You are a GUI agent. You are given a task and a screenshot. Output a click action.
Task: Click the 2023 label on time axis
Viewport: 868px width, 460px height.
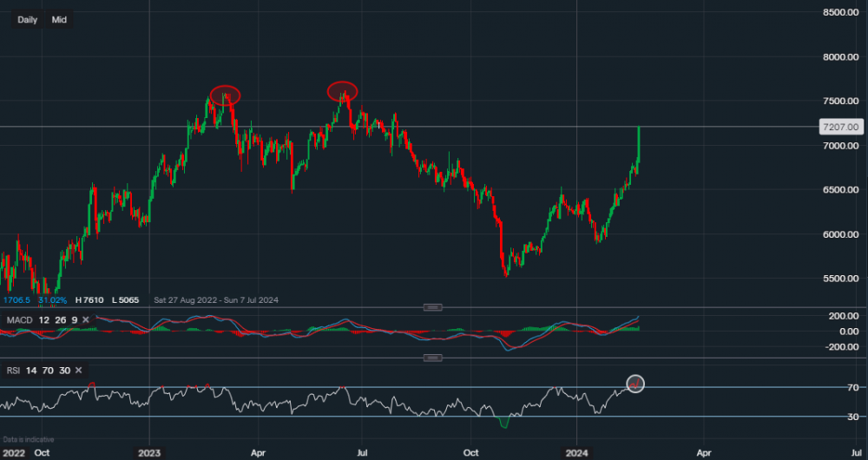coord(149,452)
